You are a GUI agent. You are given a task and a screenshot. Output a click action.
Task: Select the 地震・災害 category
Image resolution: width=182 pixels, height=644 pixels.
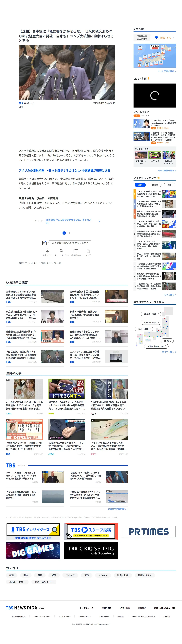pos(123,575)
